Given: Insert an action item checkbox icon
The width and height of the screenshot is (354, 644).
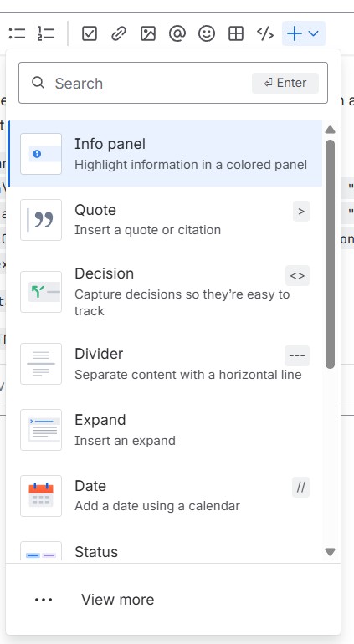Looking at the screenshot, I should pos(90,33).
